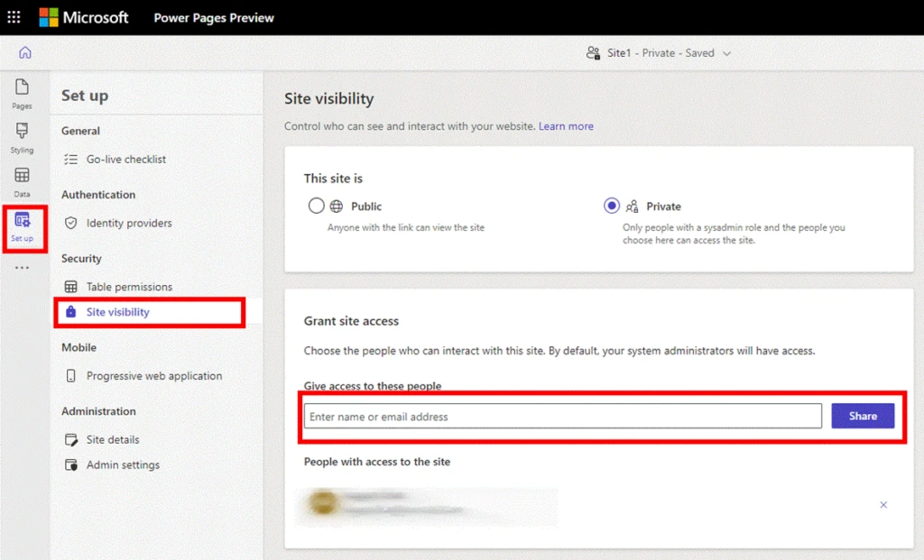Open Site details under Administration
Viewport: 924px width, 560px height.
click(112, 440)
